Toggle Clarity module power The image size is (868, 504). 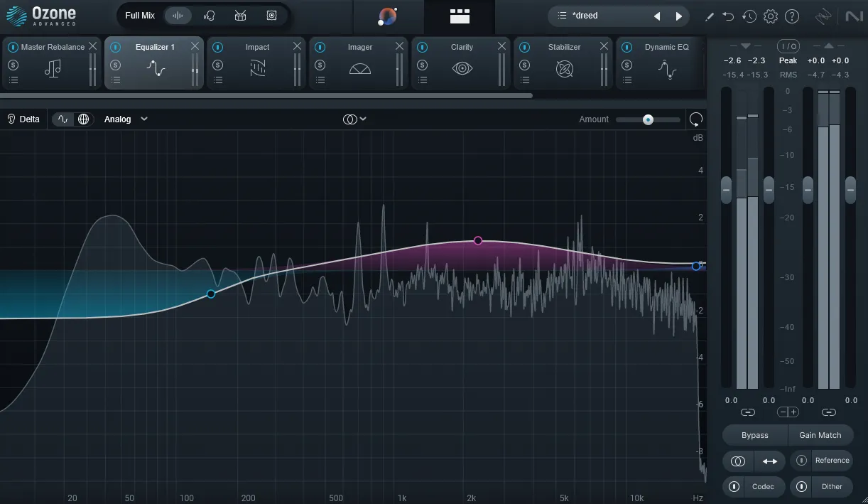(x=422, y=47)
